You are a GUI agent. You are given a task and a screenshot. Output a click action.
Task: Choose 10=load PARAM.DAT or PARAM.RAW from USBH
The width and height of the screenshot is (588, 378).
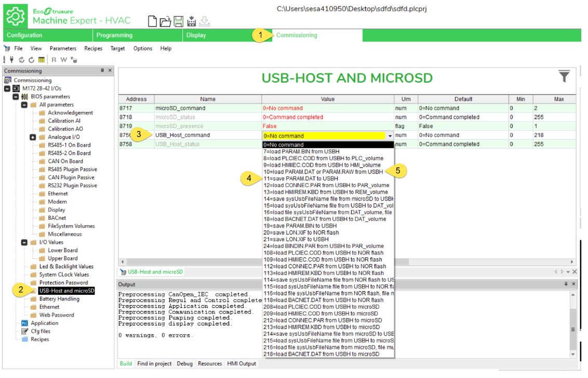tap(328, 172)
